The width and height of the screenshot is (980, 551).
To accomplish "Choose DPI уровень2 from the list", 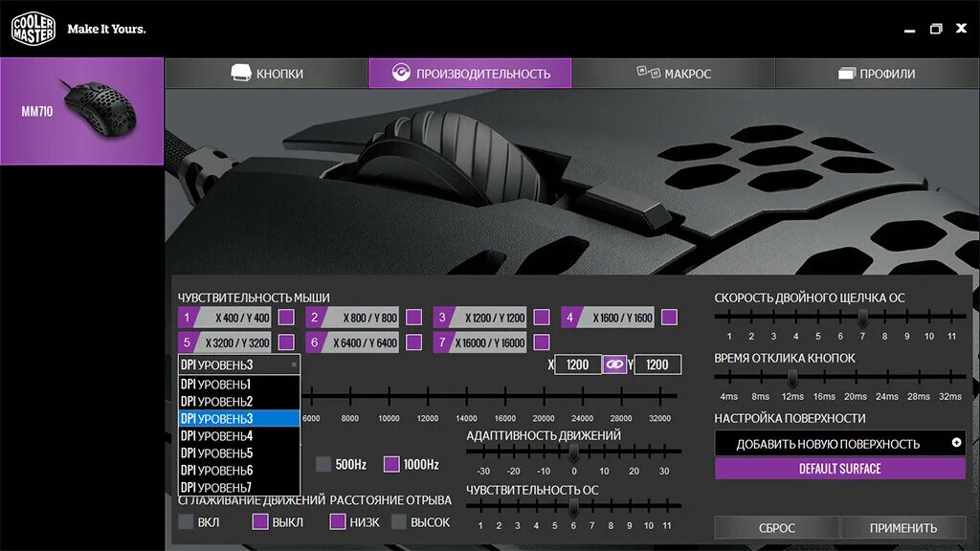I will pyautogui.click(x=238, y=401).
